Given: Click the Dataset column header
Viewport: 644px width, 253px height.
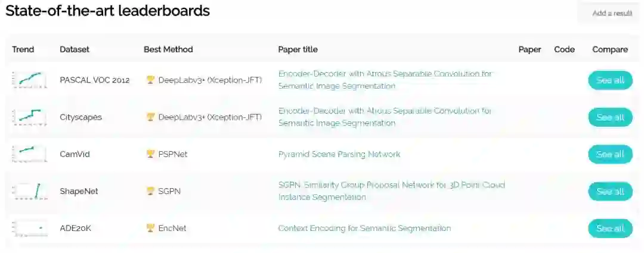Looking at the screenshot, I should 75,49.
